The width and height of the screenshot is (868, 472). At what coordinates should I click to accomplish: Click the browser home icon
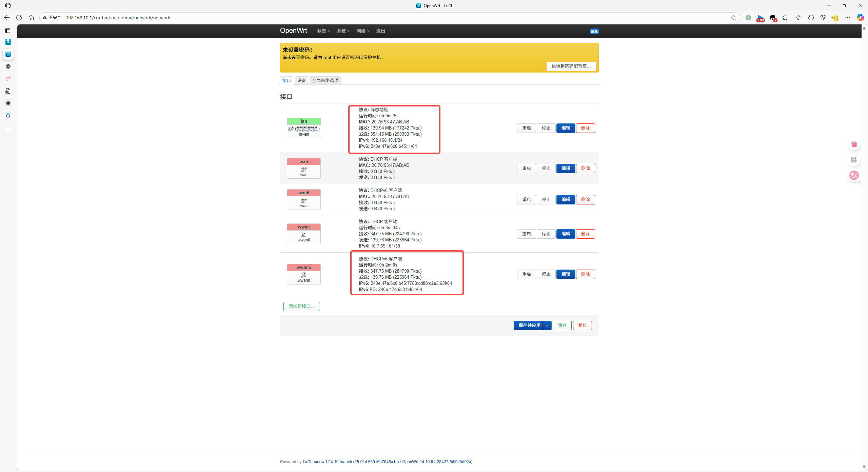31,18
